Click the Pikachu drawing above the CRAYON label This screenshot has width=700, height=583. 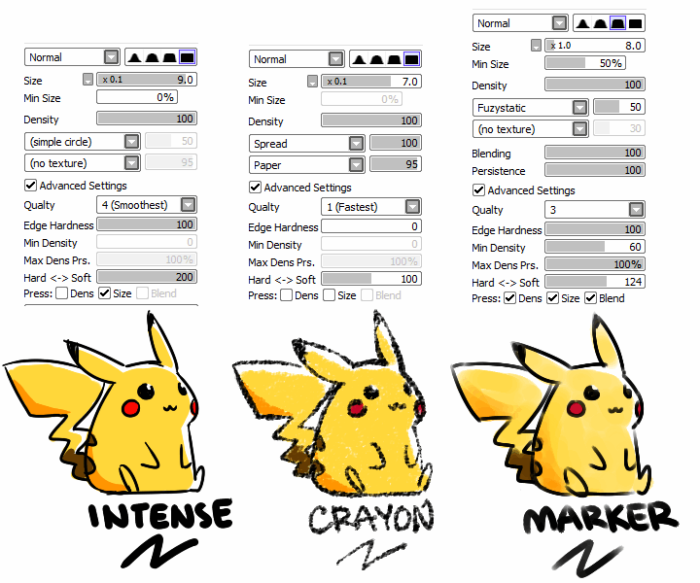coord(333,404)
